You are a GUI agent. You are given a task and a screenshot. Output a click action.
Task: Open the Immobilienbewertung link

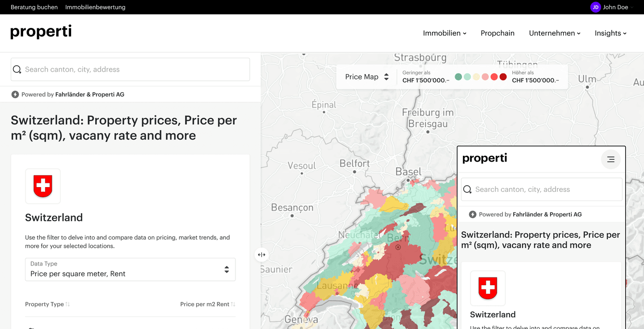point(95,7)
